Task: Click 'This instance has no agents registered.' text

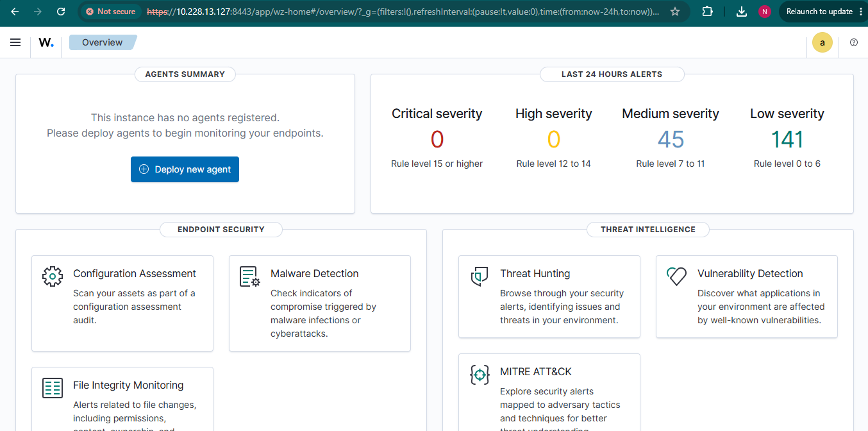Action: tap(185, 117)
